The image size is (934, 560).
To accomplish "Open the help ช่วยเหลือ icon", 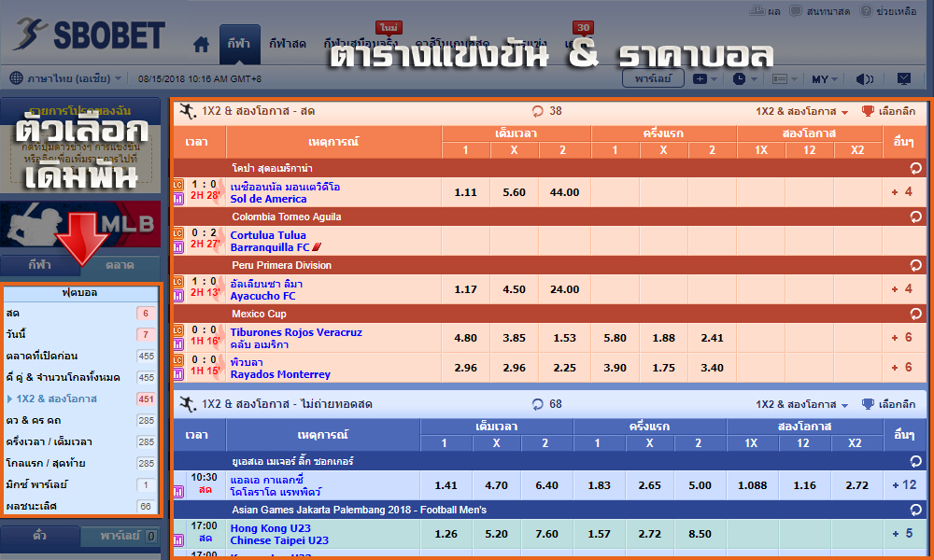I will (x=866, y=10).
